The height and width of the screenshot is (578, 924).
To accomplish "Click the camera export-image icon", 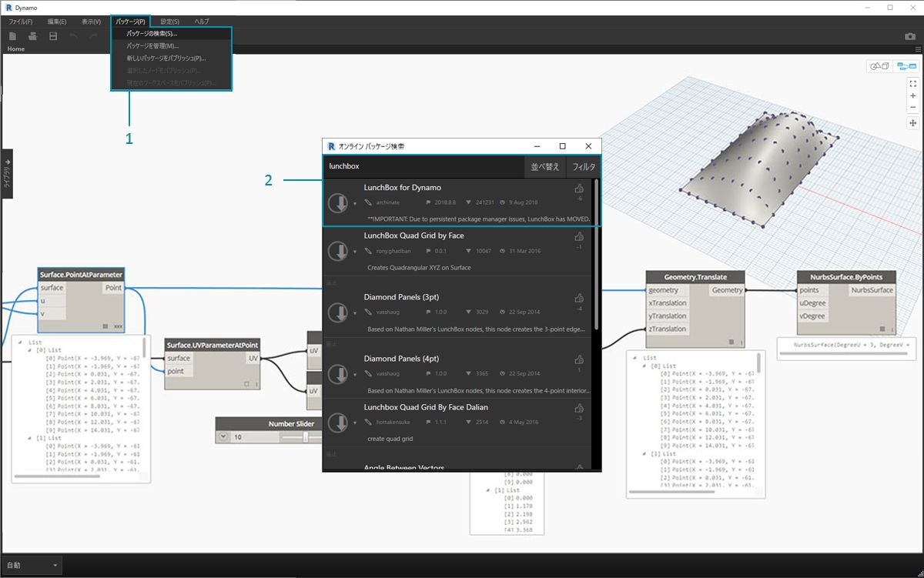I will pyautogui.click(x=910, y=36).
